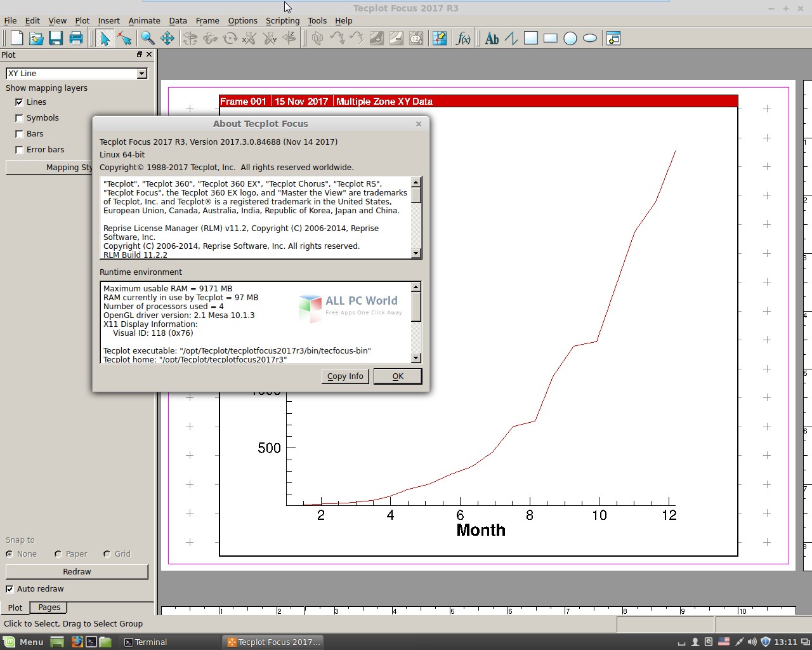Select the circle geometry tool
The height and width of the screenshot is (650, 812).
(570, 38)
